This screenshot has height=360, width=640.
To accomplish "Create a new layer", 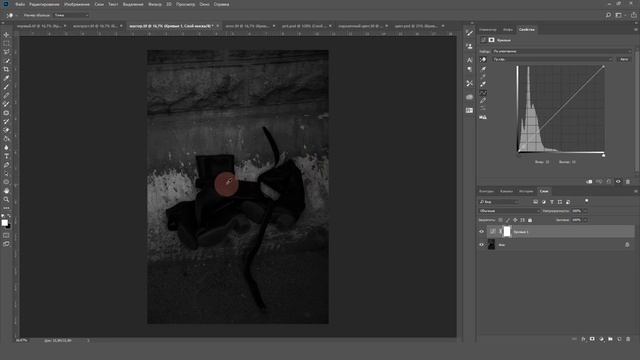I will click(619, 339).
